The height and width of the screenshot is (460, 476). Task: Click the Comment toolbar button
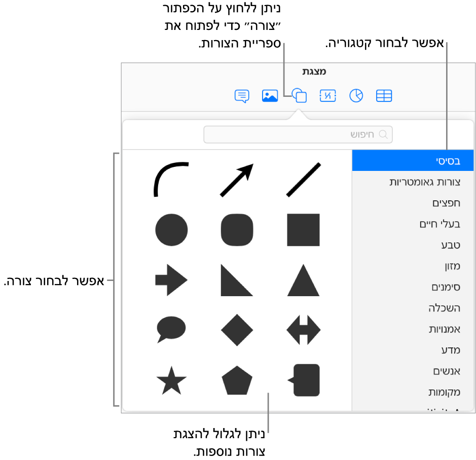point(242,96)
